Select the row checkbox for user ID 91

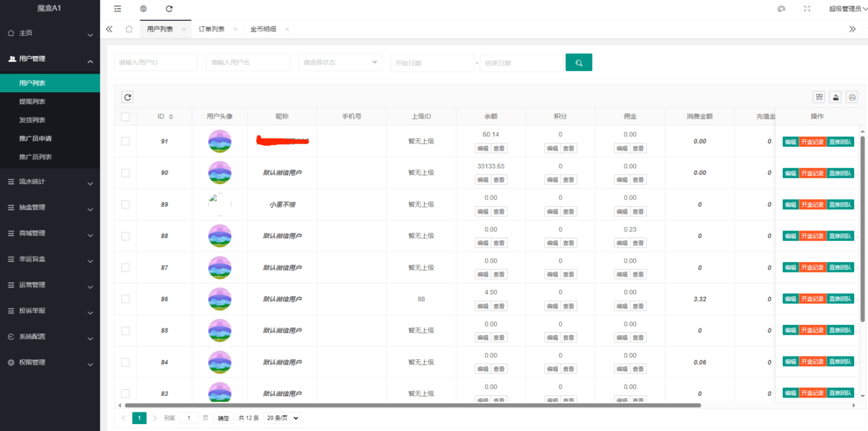(125, 141)
